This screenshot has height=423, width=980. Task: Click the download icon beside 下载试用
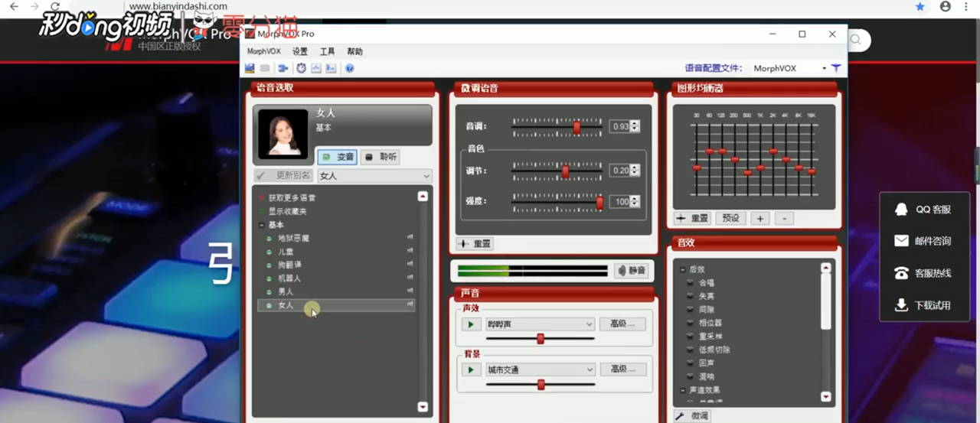901,305
